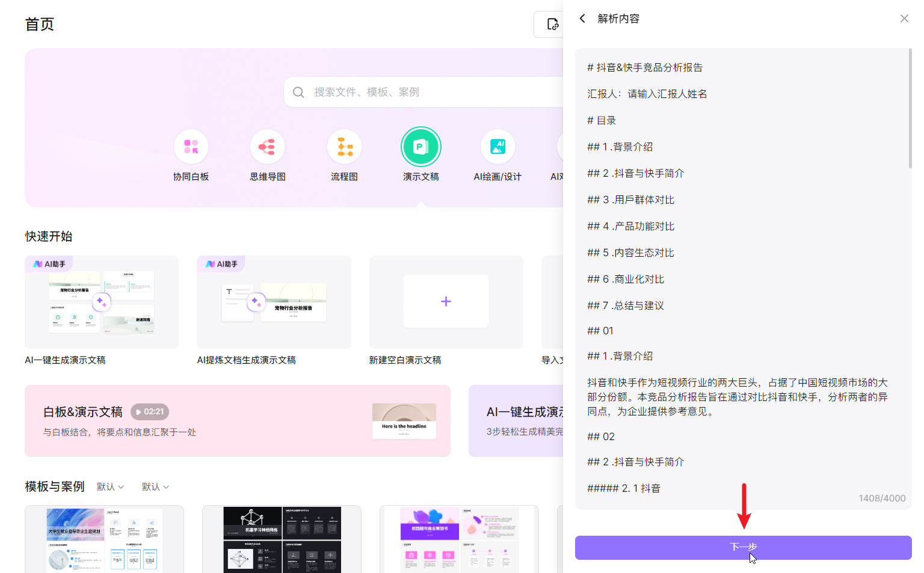Play the 02:21 video badge
The height and width of the screenshot is (573, 924).
150,412
